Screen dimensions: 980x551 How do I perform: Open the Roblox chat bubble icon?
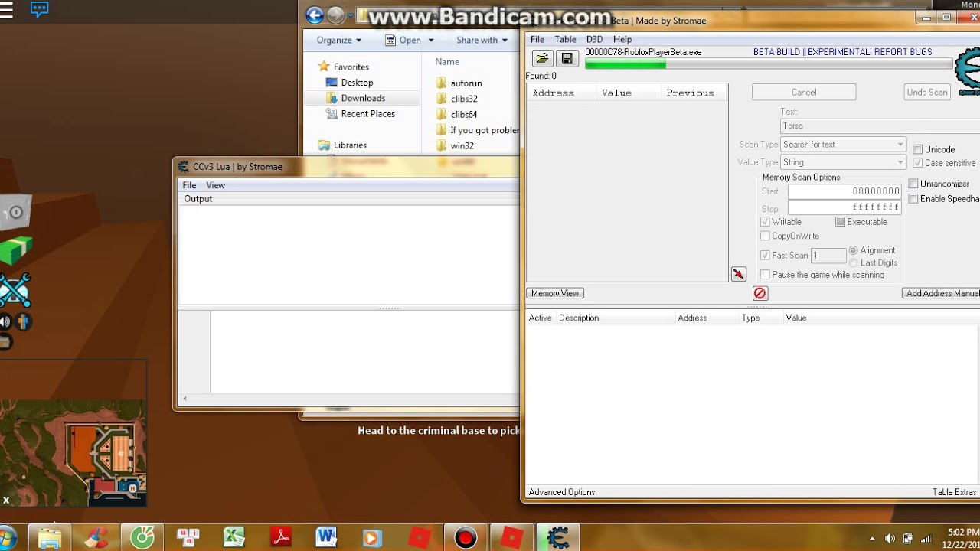(x=39, y=10)
